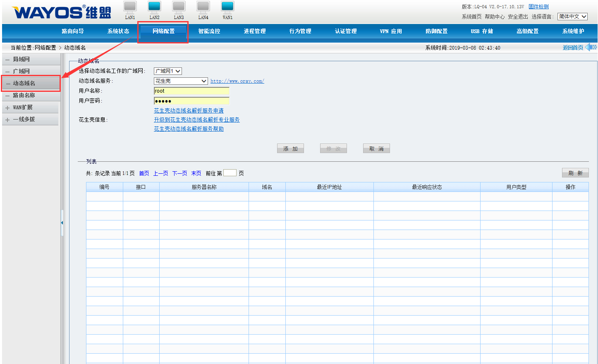
Task: Open the 广域网1 interface dropdown
Action: [x=167, y=71]
